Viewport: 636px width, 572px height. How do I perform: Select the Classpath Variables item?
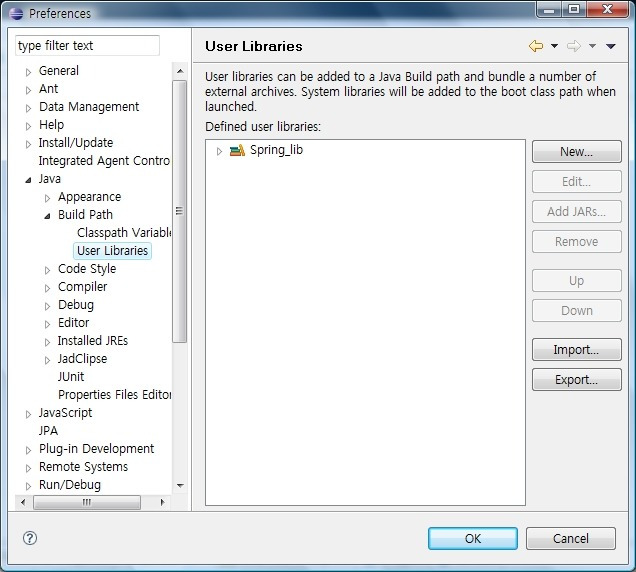click(124, 232)
